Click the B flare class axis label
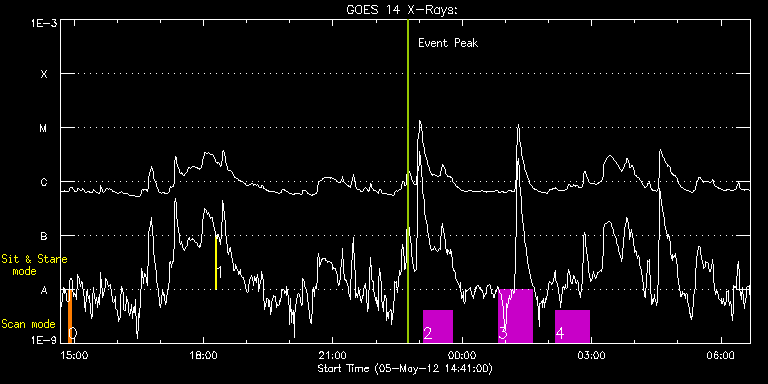This screenshot has width=768, height=384. (x=44, y=236)
